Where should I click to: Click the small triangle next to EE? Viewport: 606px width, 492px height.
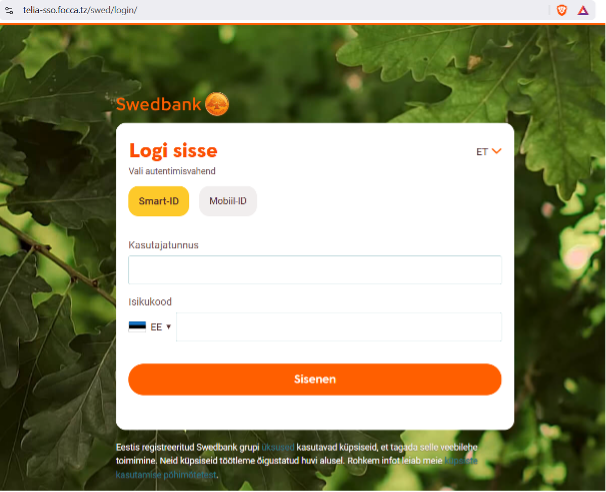pyautogui.click(x=169, y=327)
